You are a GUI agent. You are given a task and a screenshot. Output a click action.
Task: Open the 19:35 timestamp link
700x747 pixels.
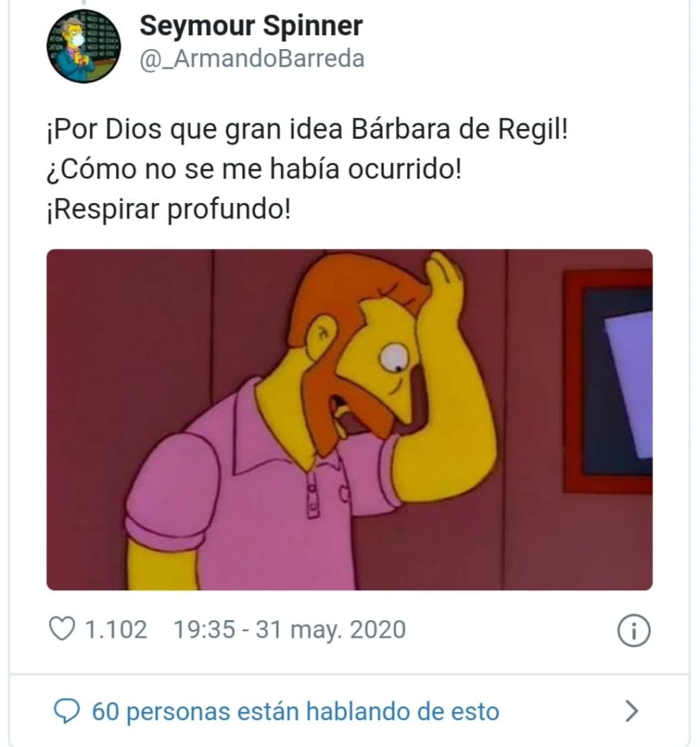pyautogui.click(x=204, y=630)
